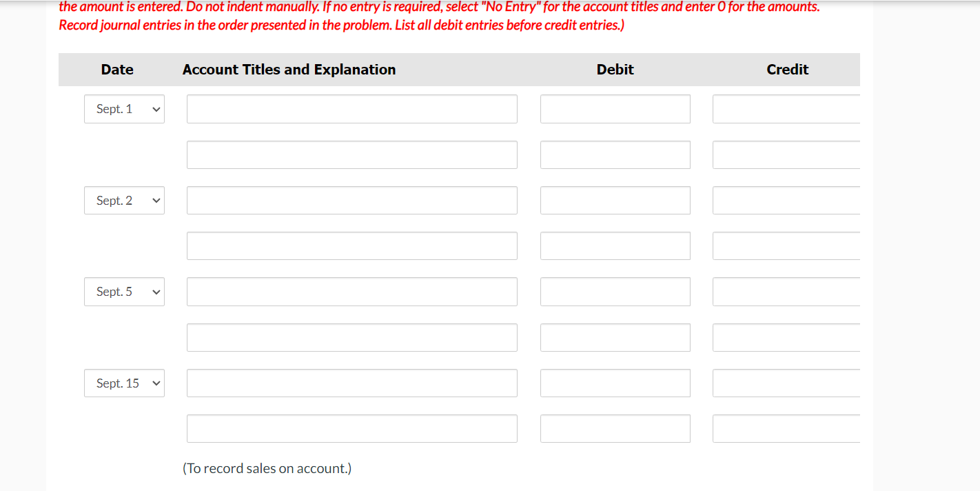Click the text reading (To record sales on account.)

click(x=267, y=468)
